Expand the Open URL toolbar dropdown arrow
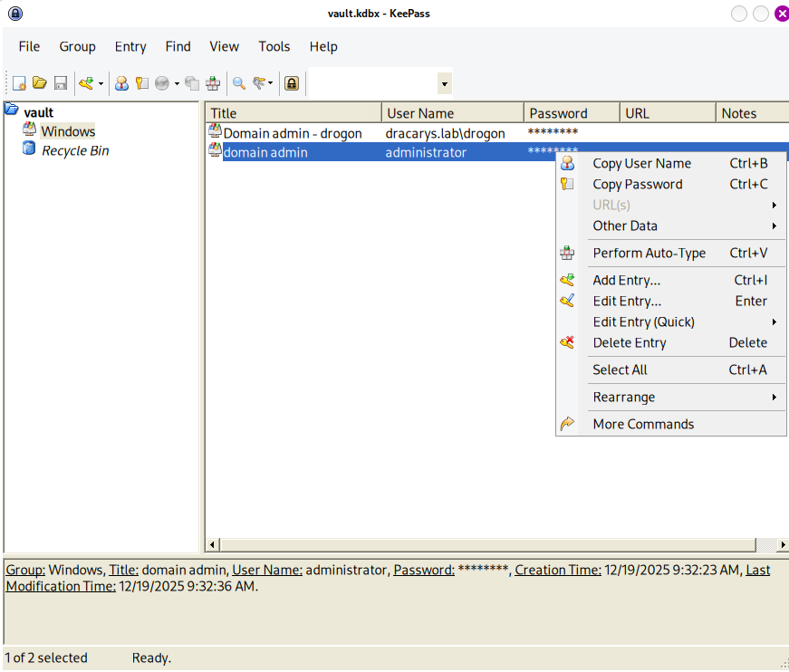Image resolution: width=789 pixels, height=672 pixels. pos(177,83)
